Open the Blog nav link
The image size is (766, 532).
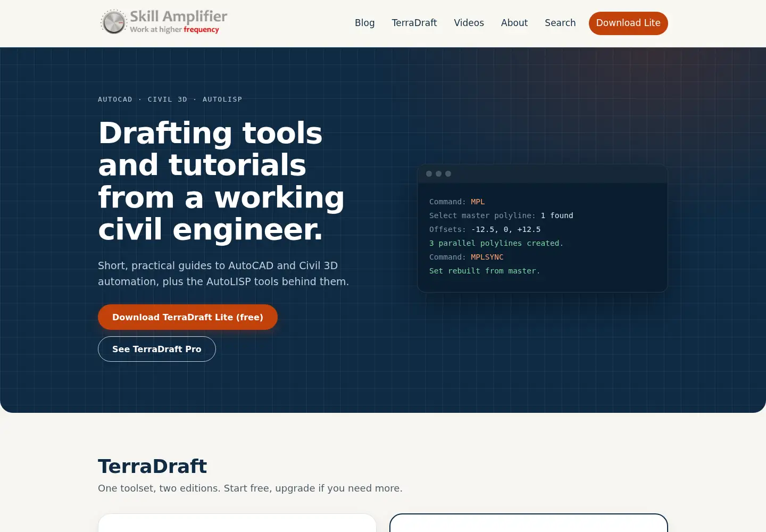(x=365, y=23)
